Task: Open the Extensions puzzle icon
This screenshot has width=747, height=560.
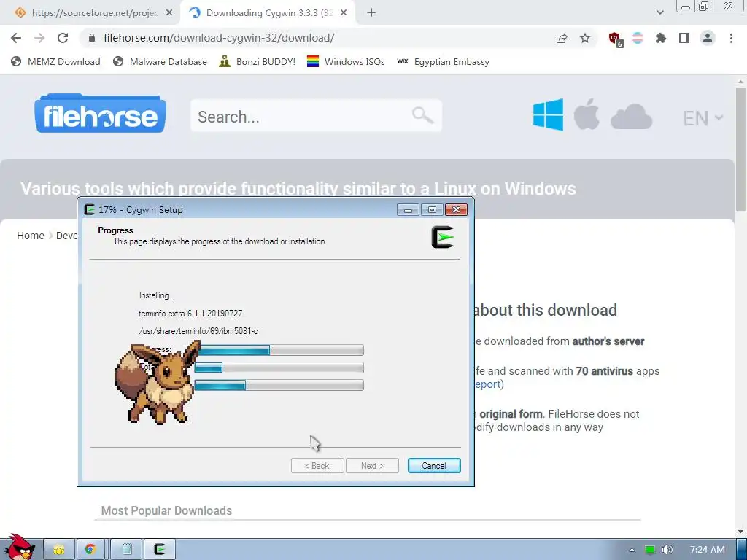Action: tap(661, 38)
